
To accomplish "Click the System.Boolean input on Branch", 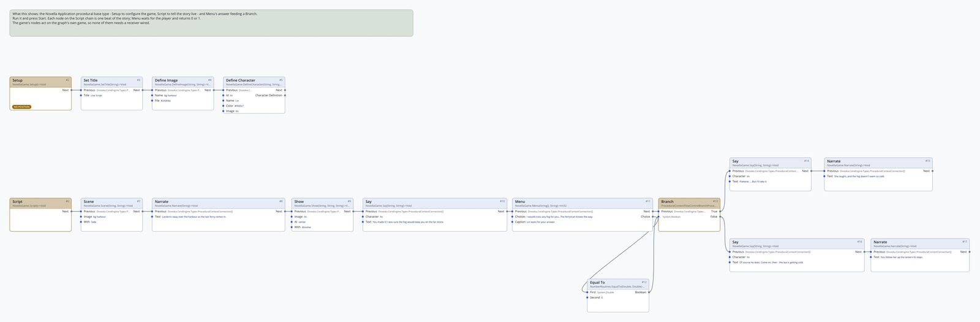I will click(658, 217).
